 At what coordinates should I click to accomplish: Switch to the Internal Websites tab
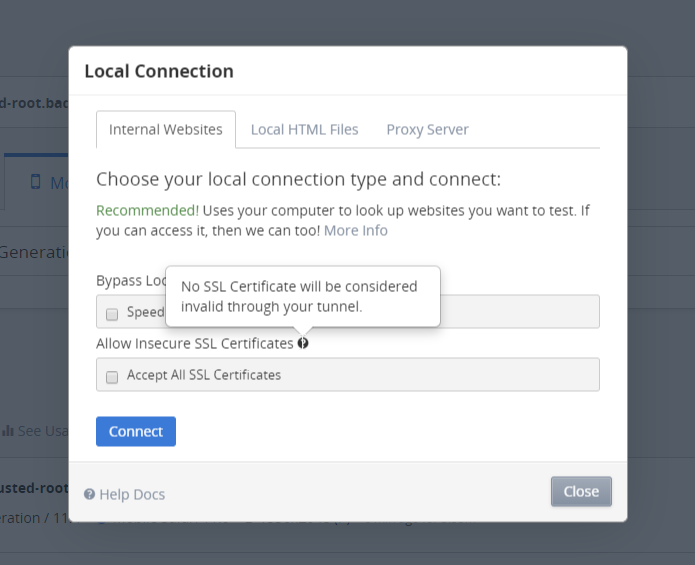coord(166,130)
